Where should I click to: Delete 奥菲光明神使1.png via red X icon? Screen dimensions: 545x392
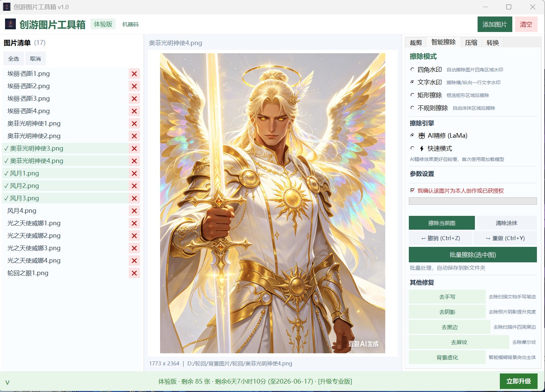pos(134,124)
